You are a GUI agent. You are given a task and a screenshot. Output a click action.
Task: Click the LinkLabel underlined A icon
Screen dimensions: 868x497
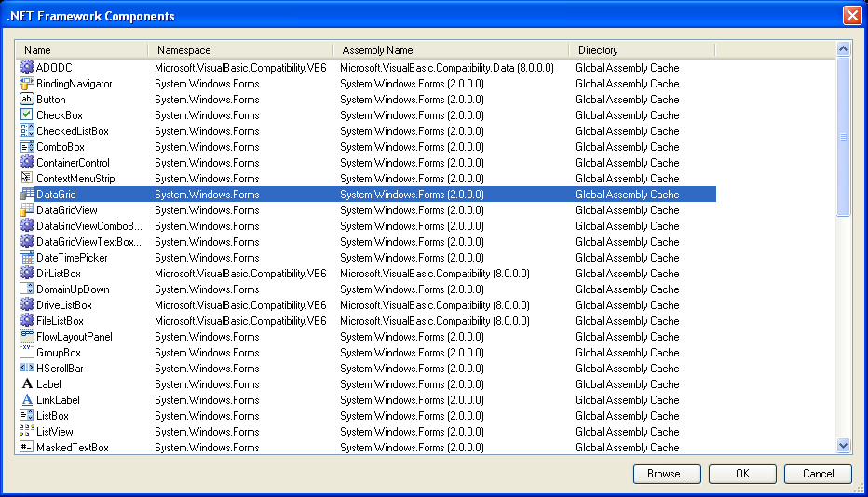(27, 399)
